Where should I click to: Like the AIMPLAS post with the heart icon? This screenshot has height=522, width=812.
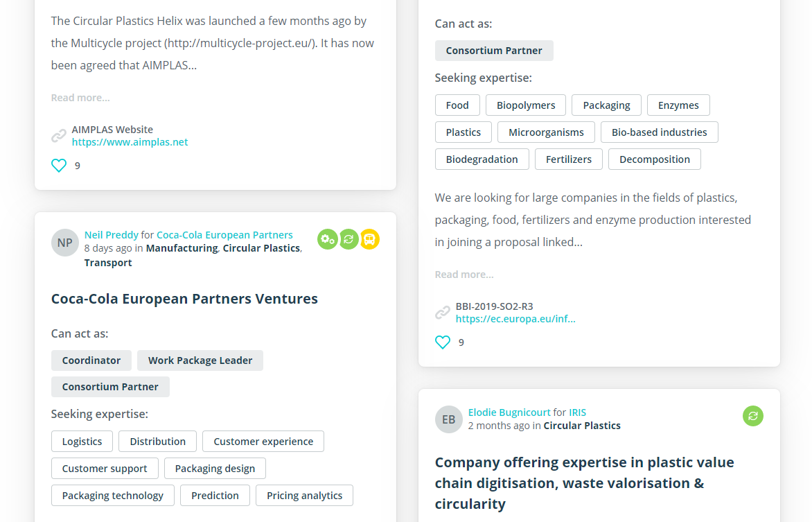pos(59,166)
